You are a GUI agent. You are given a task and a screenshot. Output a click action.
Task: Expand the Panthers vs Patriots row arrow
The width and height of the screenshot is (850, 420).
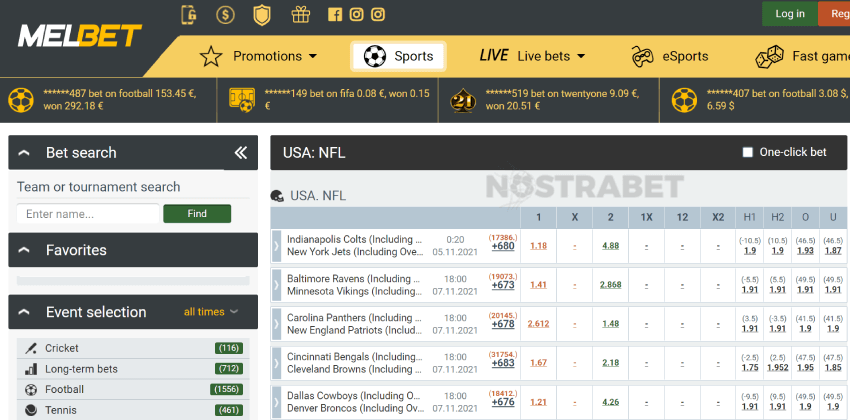tap(276, 324)
